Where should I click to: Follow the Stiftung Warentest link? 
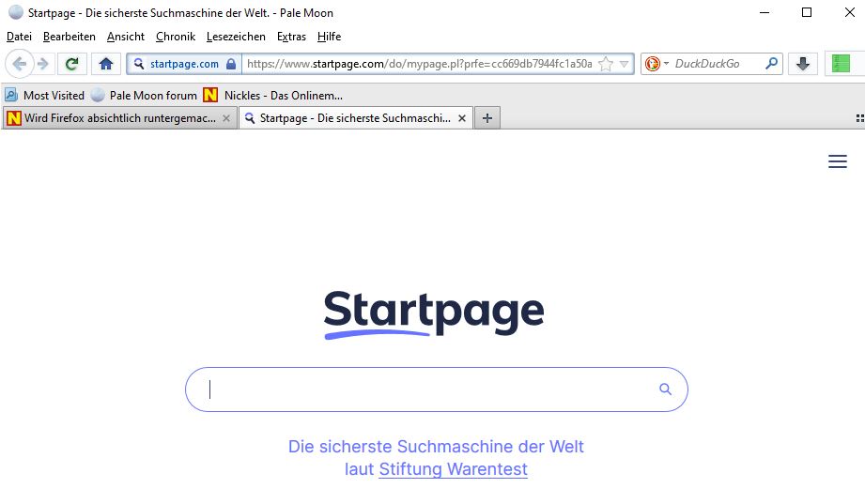point(453,469)
